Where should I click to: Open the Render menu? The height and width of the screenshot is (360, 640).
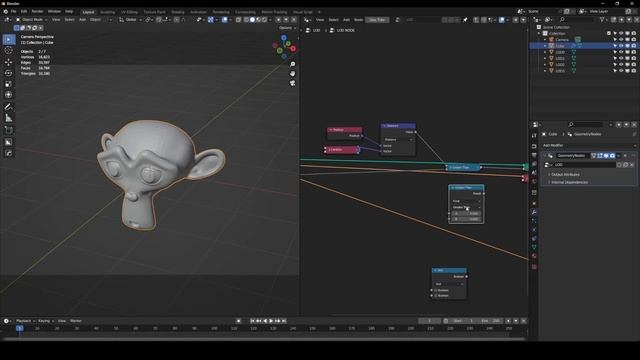(x=37, y=12)
